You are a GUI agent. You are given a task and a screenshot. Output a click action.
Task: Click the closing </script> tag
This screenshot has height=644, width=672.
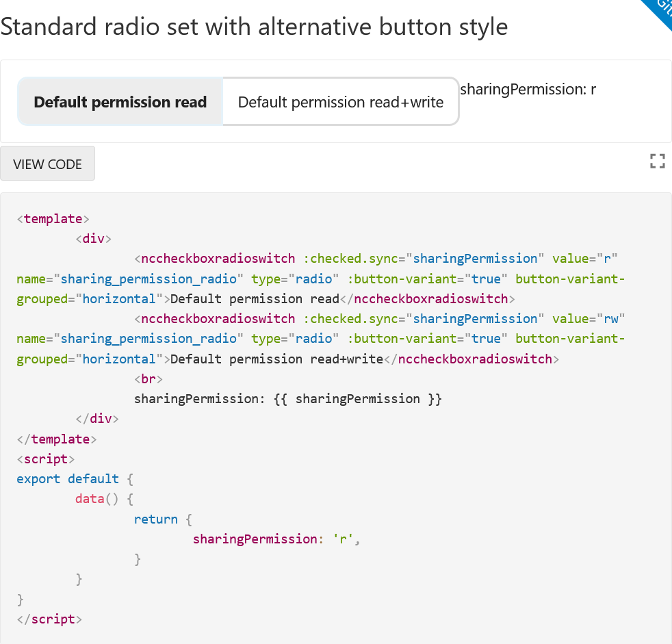49,619
